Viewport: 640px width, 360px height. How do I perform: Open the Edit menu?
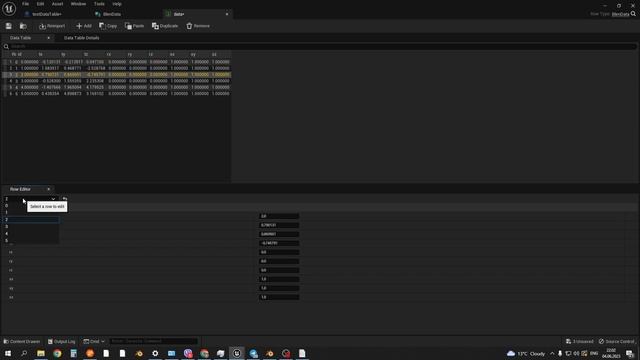(40, 4)
